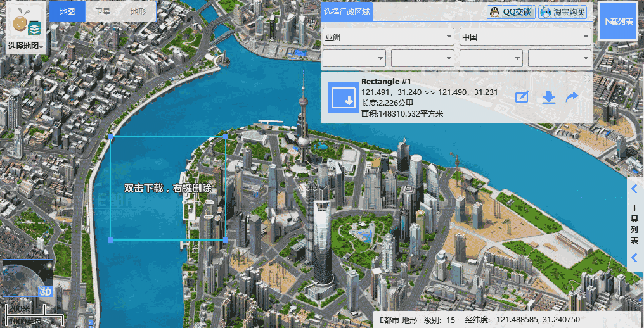Switch to the 地图 map tab
The width and height of the screenshot is (644, 328).
tap(67, 11)
